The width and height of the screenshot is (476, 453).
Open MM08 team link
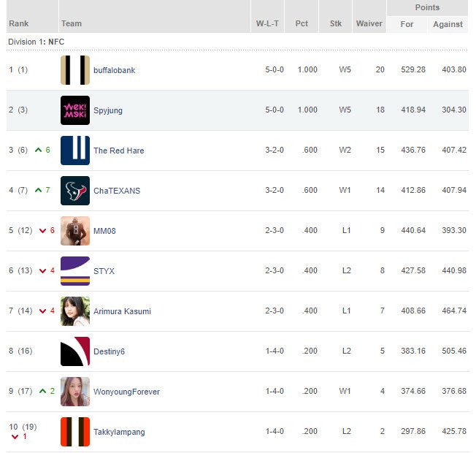(x=104, y=231)
